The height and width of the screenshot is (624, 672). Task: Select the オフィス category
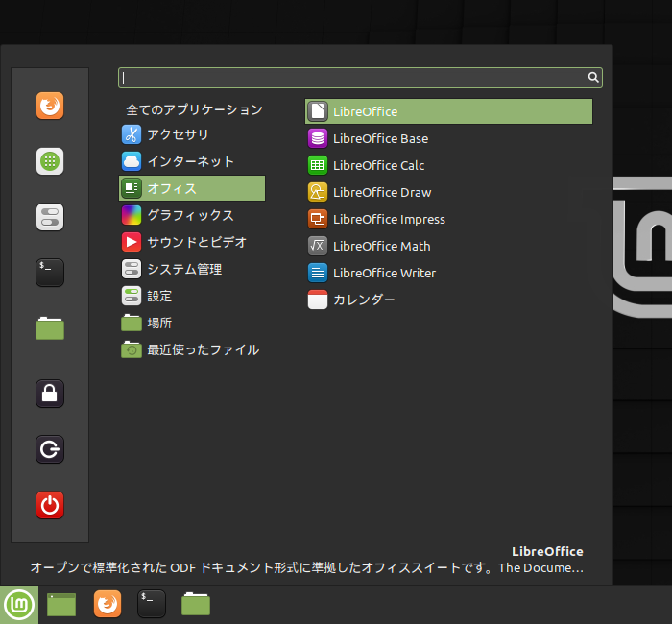pos(192,188)
